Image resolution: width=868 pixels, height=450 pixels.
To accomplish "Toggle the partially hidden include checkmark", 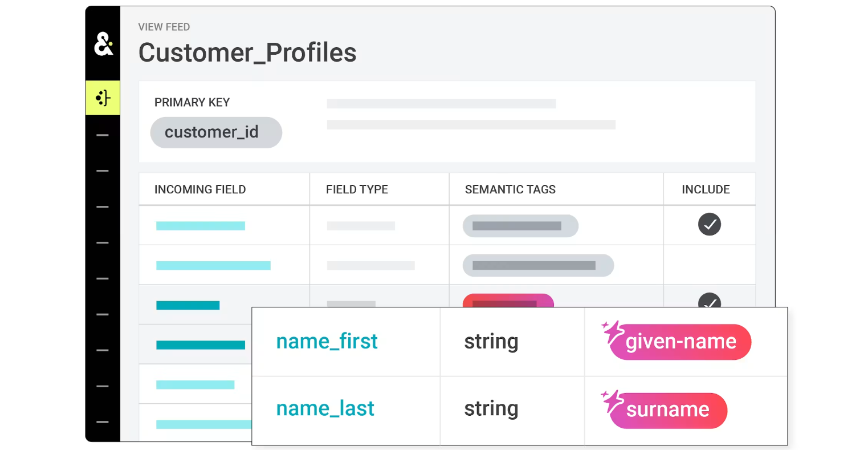I will 710,300.
